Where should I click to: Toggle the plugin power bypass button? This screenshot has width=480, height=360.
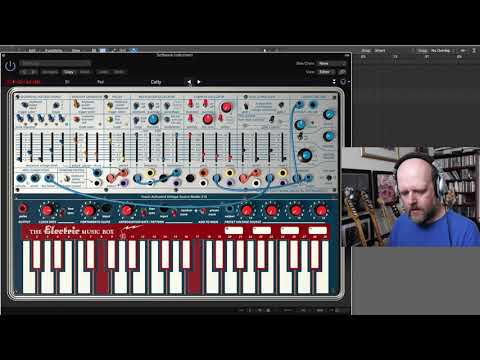coord(10,66)
